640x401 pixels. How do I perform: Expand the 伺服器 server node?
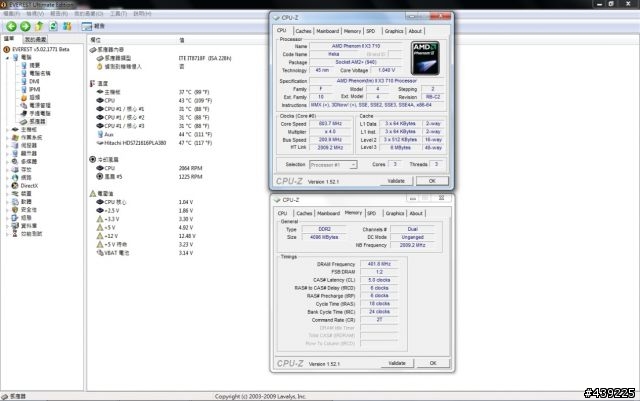pos(7,146)
